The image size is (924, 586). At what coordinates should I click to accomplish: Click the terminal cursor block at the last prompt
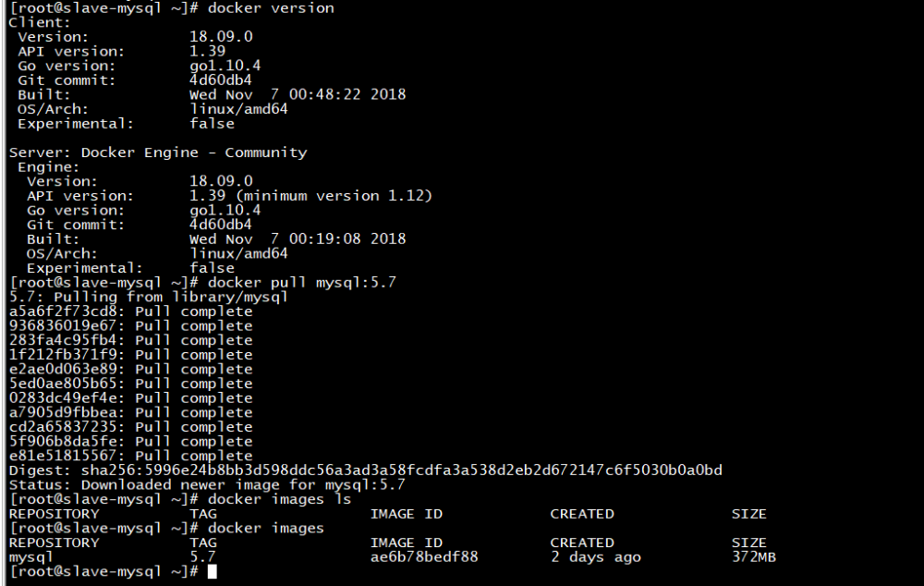[x=212, y=572]
